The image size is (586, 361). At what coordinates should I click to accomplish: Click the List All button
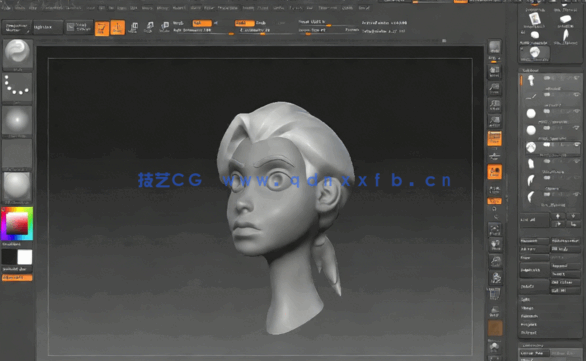[x=534, y=220]
